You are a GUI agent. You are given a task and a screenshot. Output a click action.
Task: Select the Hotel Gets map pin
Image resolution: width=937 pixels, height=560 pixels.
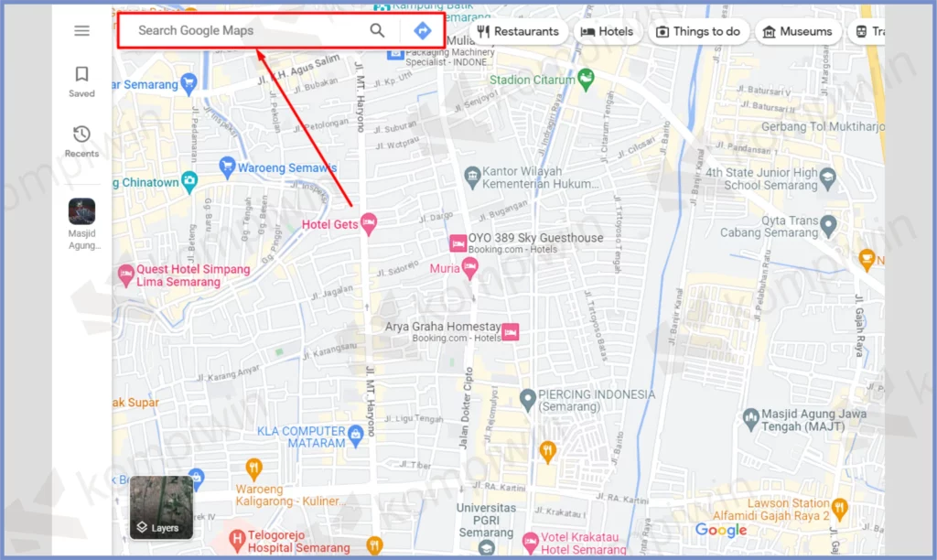tap(370, 224)
